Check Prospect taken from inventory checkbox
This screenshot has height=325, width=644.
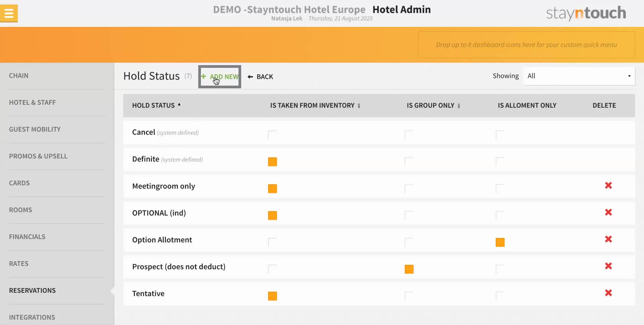[272, 269]
